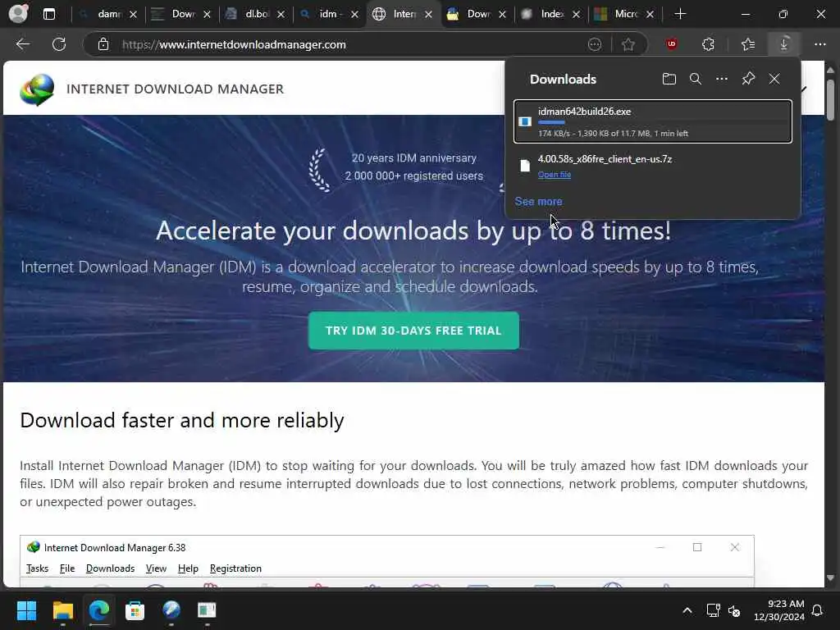Open the last pinned taskbar app icon
Image resolution: width=840 pixels, height=630 pixels.
tap(207, 610)
